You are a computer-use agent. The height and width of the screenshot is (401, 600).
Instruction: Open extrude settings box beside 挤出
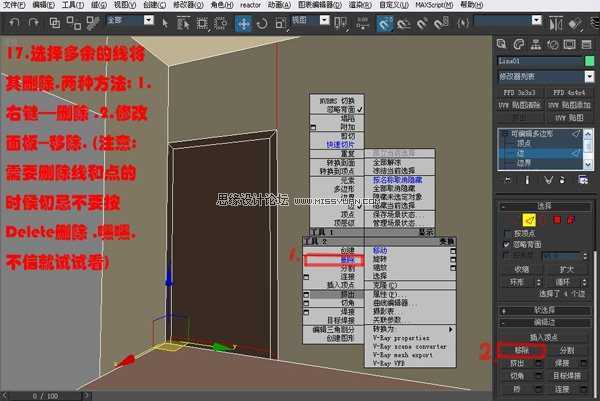539,363
